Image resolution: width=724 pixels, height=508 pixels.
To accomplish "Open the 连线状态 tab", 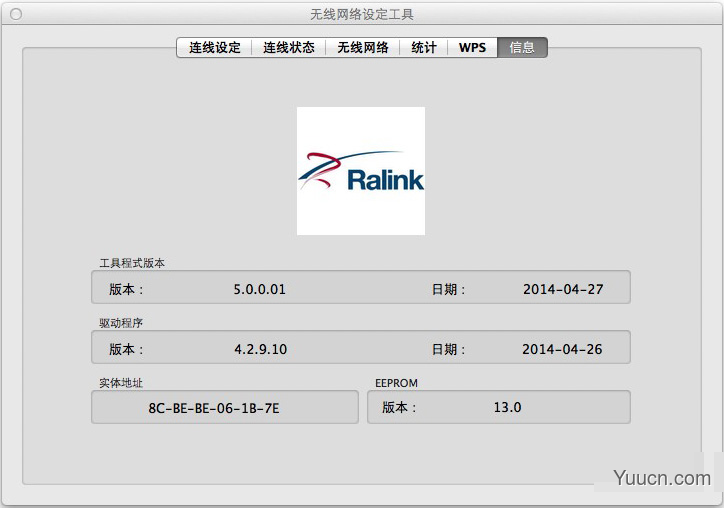I will tap(289, 48).
